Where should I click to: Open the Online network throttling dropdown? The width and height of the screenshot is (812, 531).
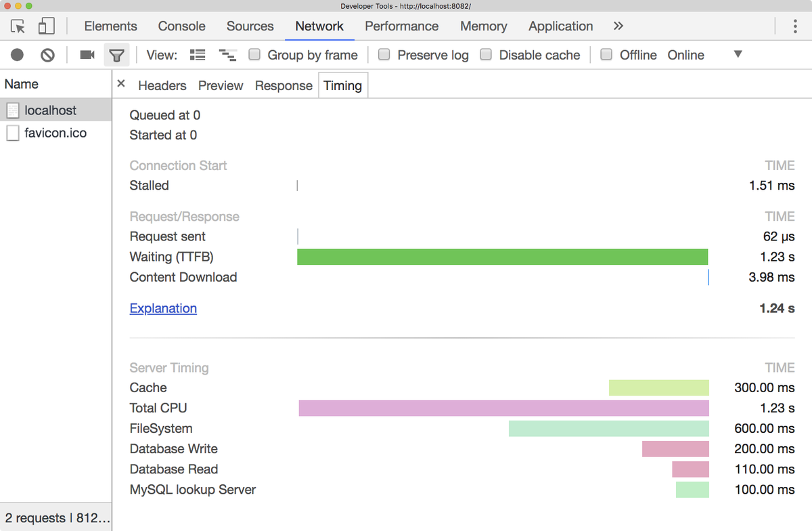[x=738, y=55]
